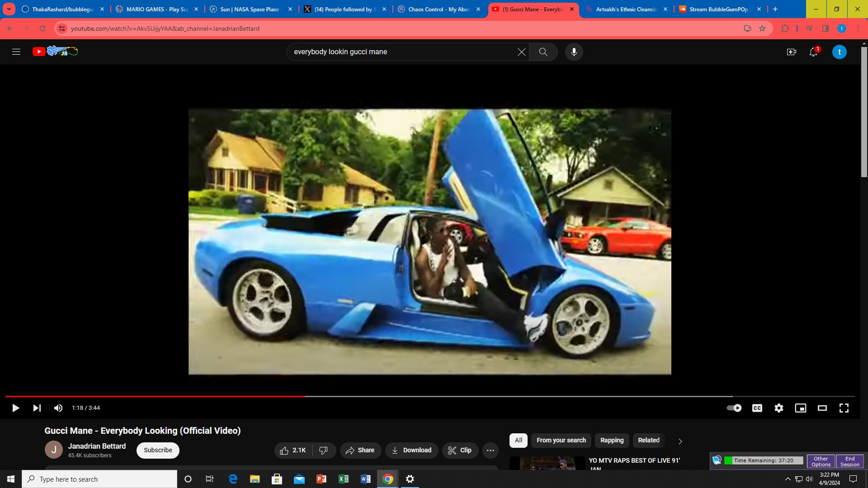868x488 pixels.
Task: Toggle the autoplay switch
Action: click(734, 408)
